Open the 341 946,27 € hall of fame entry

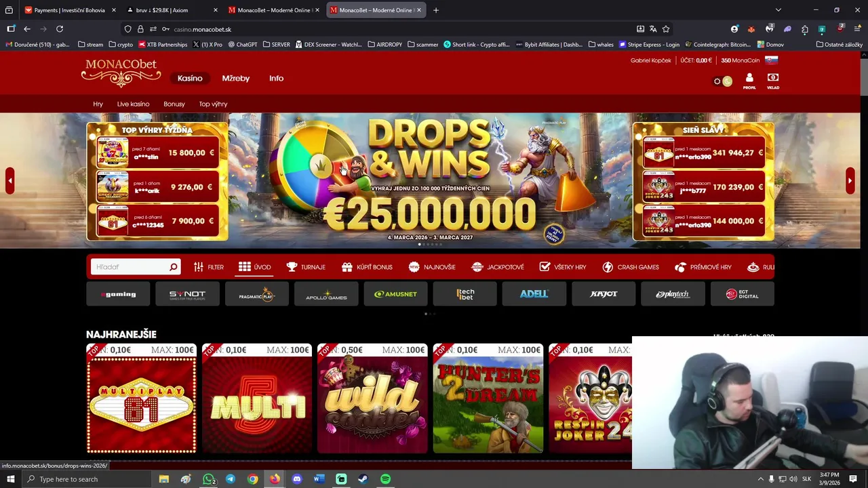click(x=703, y=153)
